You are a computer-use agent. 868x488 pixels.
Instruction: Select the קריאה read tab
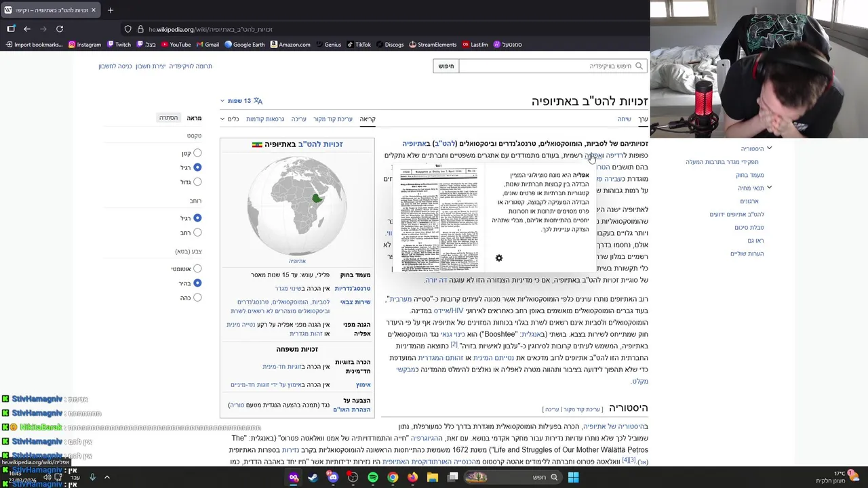point(368,119)
